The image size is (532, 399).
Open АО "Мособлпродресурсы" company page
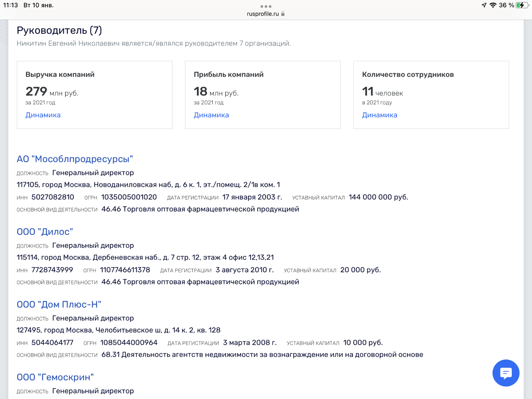(75, 159)
